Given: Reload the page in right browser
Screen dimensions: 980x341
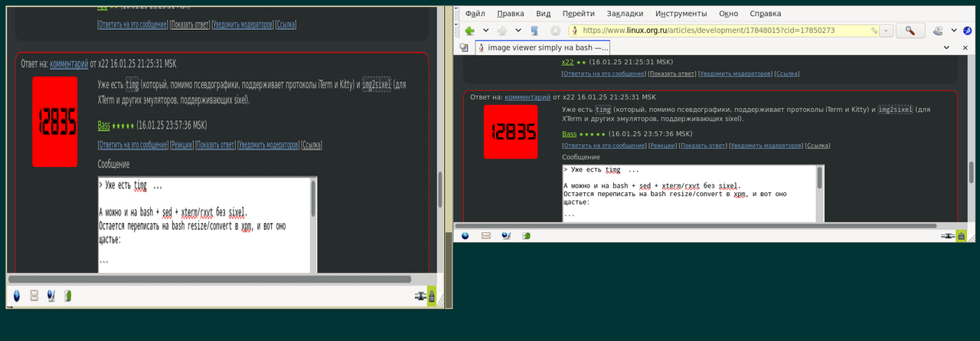Looking at the screenshot, I should [534, 31].
